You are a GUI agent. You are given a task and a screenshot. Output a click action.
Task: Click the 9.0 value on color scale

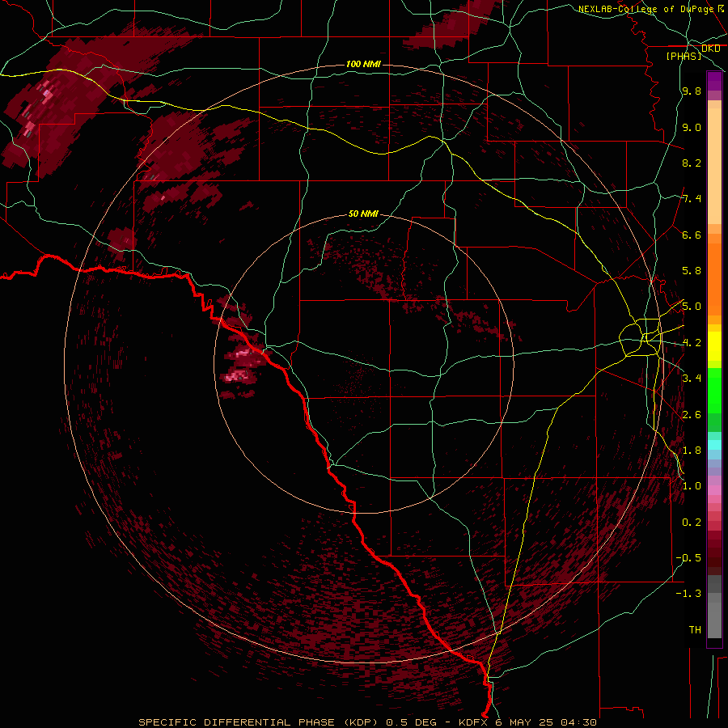pos(692,127)
